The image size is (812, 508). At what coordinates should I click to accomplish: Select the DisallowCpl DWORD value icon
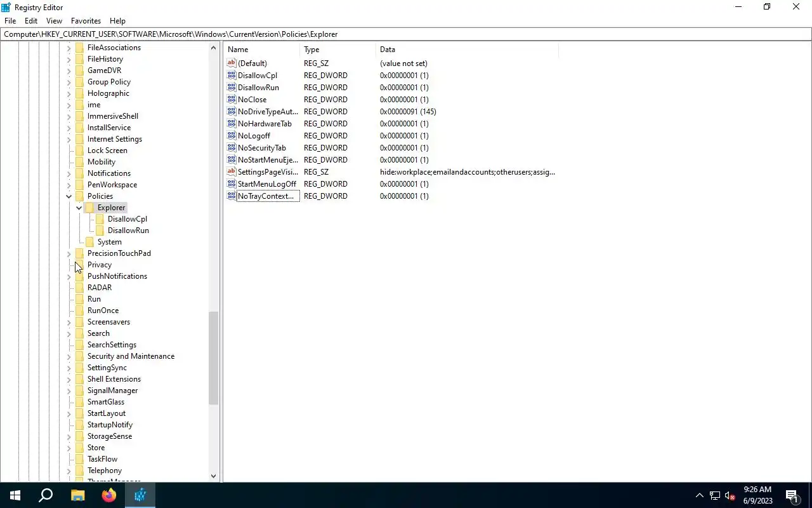pyautogui.click(x=232, y=75)
